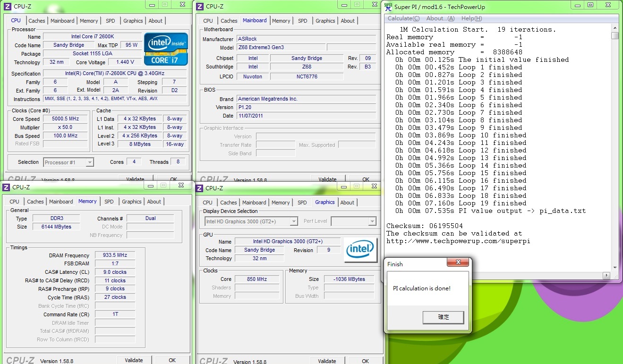The width and height of the screenshot is (623, 364).
Task: Click Validate in the processor CPU-Z window
Action: (135, 179)
